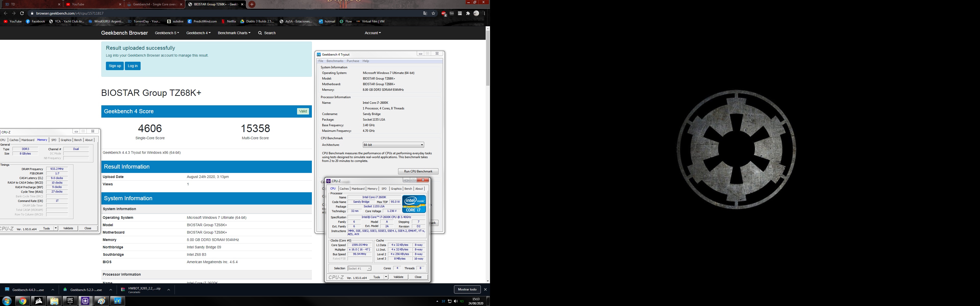Expand the Geekbench 4 navbar dropdown

198,33
